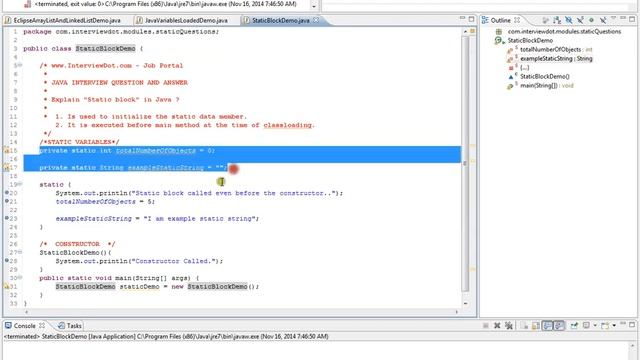640x360 pixels.
Task: Click the 'classloading' word on line 12
Action: click(x=287, y=125)
